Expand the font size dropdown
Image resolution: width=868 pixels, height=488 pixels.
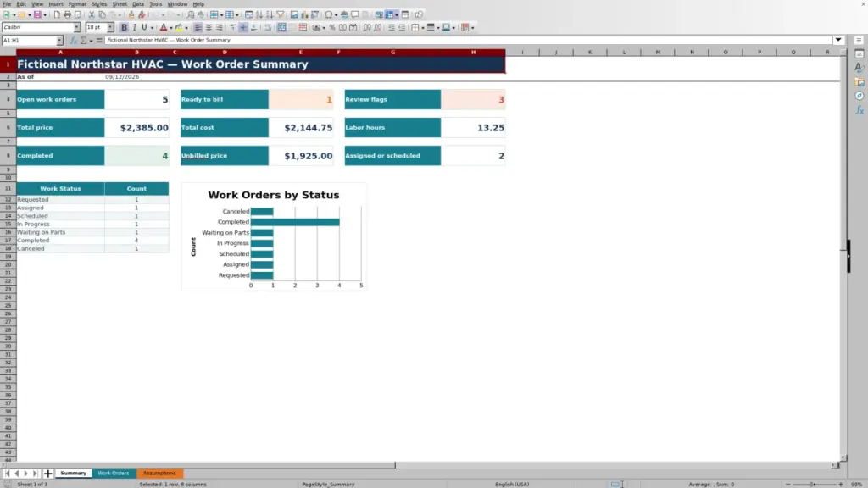(x=110, y=27)
